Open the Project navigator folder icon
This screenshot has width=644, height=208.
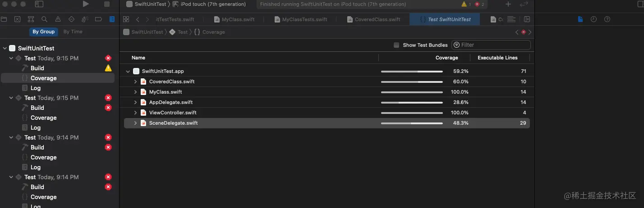pyautogui.click(x=4, y=19)
